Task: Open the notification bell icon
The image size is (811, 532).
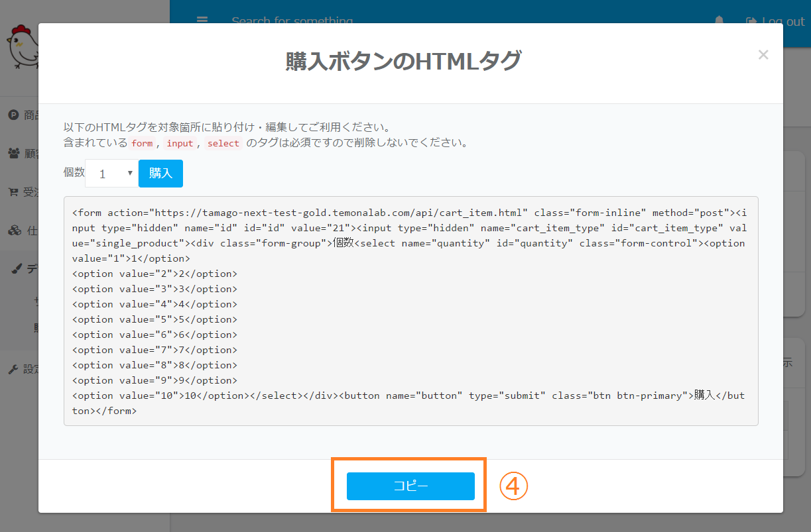Action: [719, 21]
